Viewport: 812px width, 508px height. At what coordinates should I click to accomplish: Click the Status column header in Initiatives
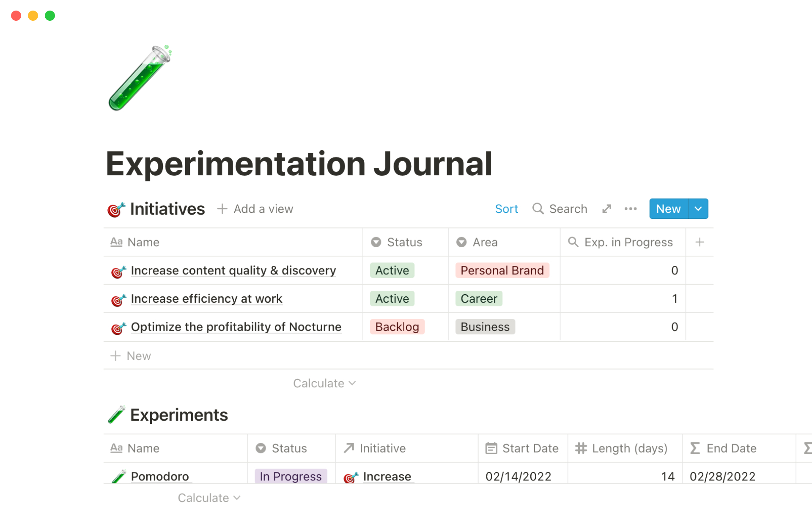404,242
